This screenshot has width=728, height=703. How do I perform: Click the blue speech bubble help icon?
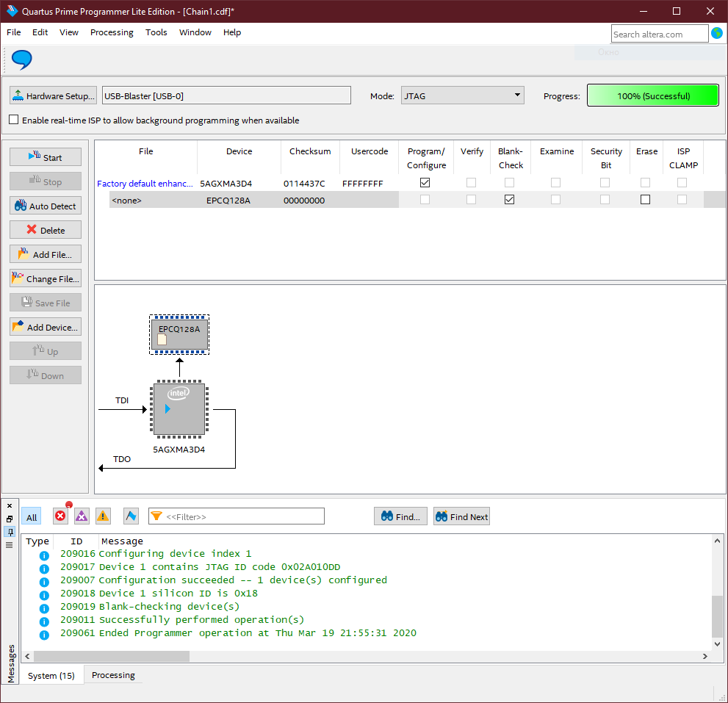point(22,60)
